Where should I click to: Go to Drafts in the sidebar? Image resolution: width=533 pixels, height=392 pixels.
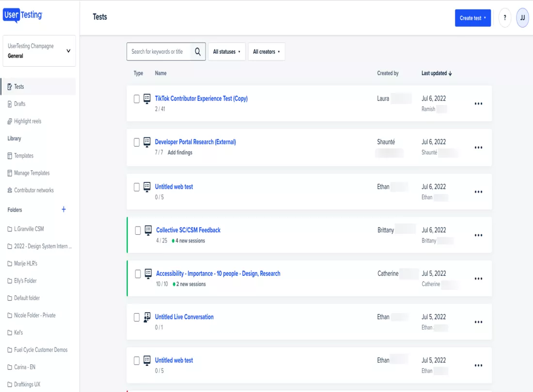pos(20,104)
